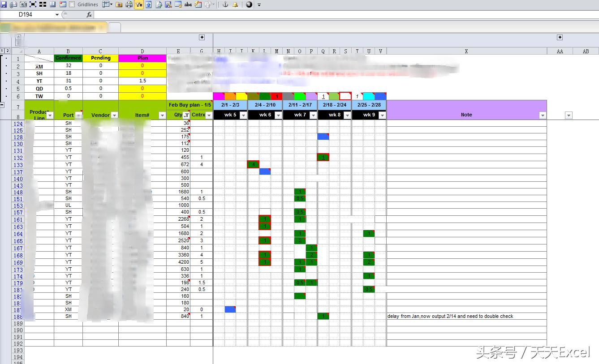Expand column group plus above column G
The width and height of the screenshot is (599, 364).
pyautogui.click(x=202, y=38)
